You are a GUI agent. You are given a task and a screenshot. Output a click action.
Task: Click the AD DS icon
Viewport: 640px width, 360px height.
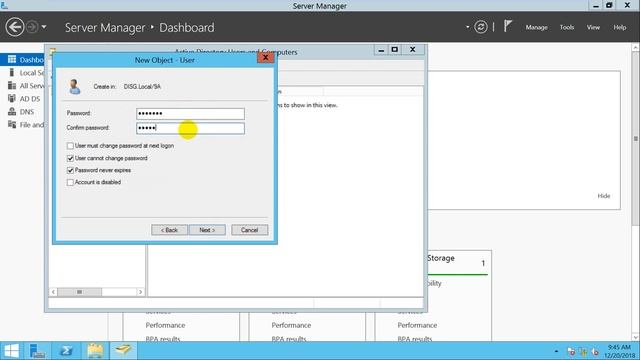pos(12,99)
